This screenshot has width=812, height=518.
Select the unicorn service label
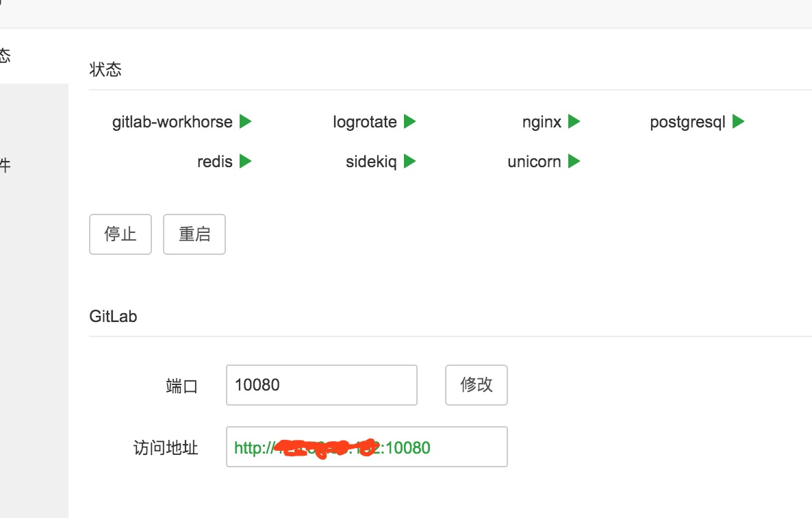535,162
